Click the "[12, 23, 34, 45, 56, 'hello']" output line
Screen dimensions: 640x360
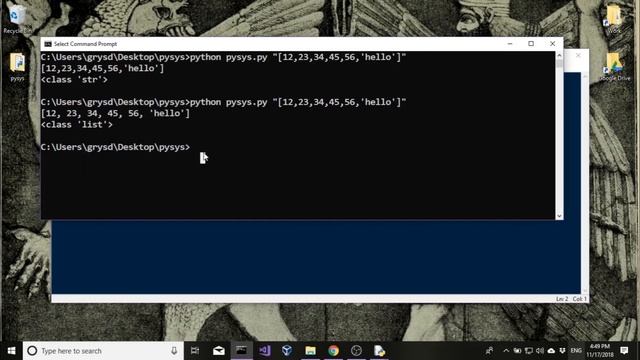click(x=116, y=113)
